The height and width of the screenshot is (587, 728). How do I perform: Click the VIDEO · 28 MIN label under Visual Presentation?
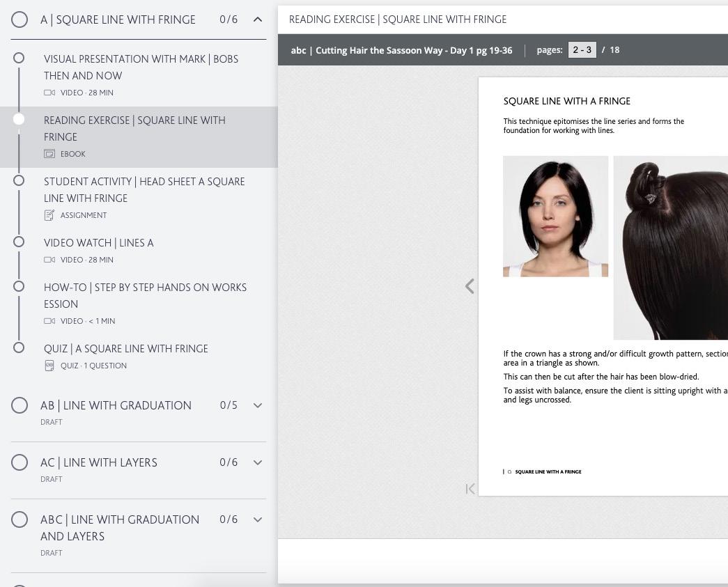[x=87, y=93]
